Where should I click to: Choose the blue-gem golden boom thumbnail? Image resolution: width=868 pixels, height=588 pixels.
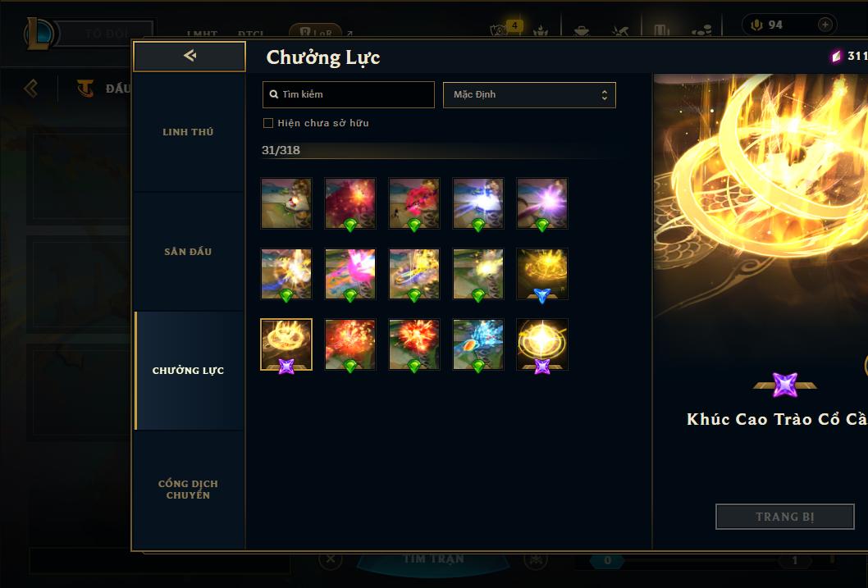(x=542, y=274)
